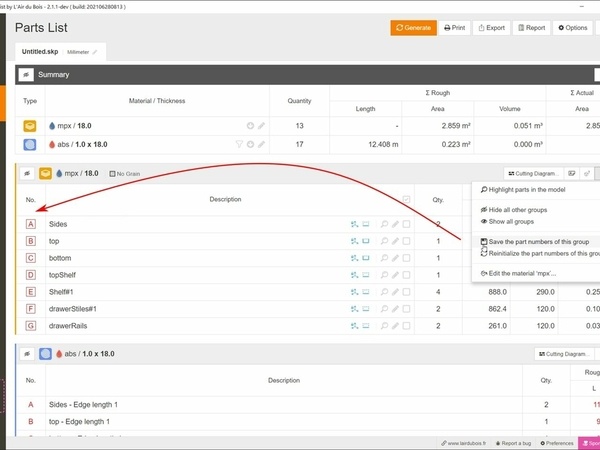600x450 pixels.
Task: Select 'Save the part numbers of this group'
Action: pos(538,242)
